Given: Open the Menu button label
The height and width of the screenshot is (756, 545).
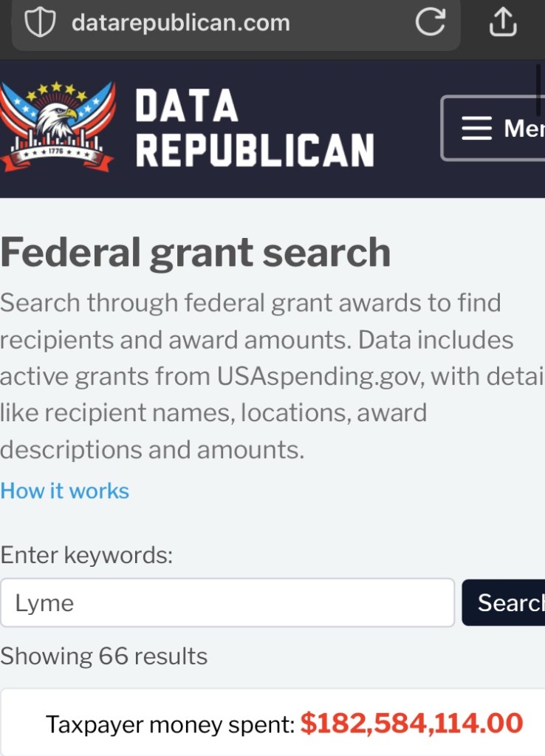Looking at the screenshot, I should tap(524, 129).
